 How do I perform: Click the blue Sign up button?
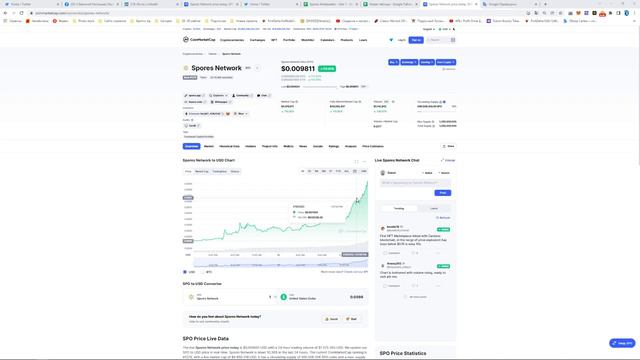[x=416, y=40]
